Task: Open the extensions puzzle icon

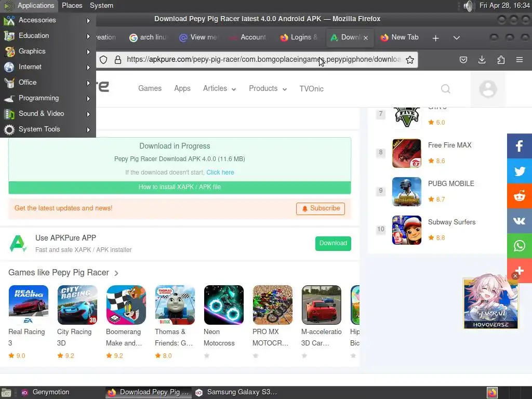Action: [x=501, y=60]
